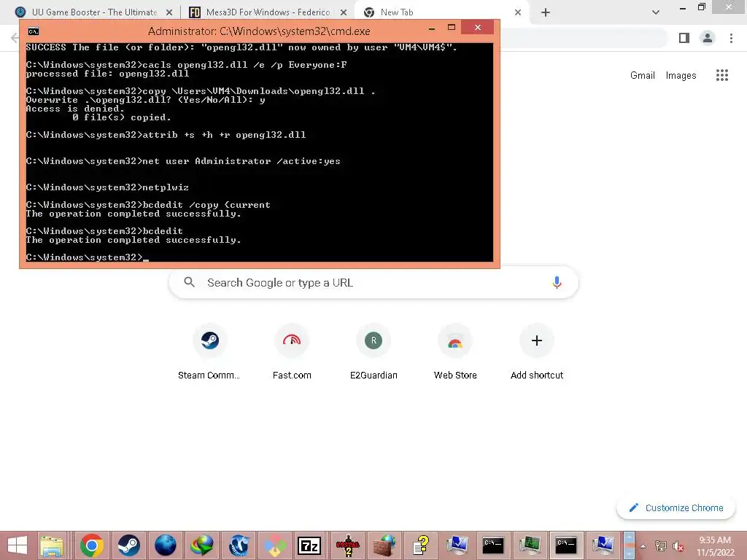Open the Gmail link
This screenshot has width=747, height=560.
(x=642, y=75)
